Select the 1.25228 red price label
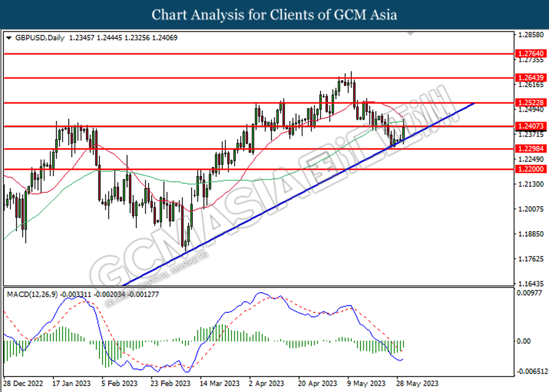The height and width of the screenshot is (392, 549). click(531, 102)
